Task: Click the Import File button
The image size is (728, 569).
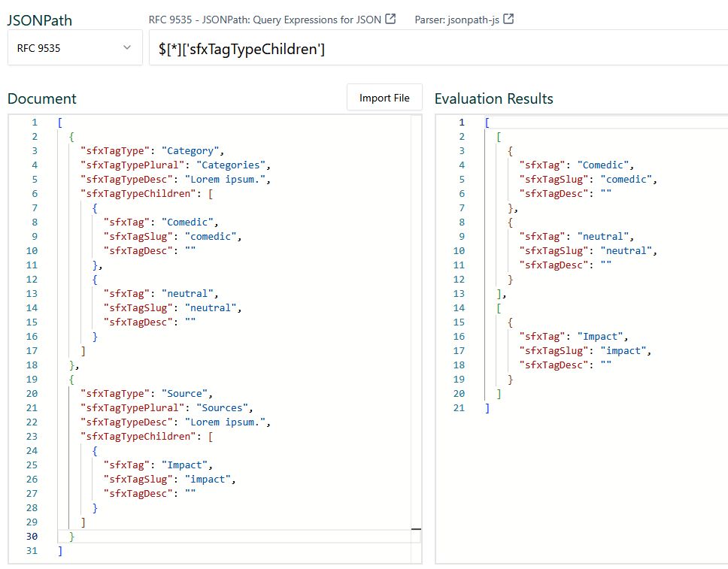Action: (384, 97)
